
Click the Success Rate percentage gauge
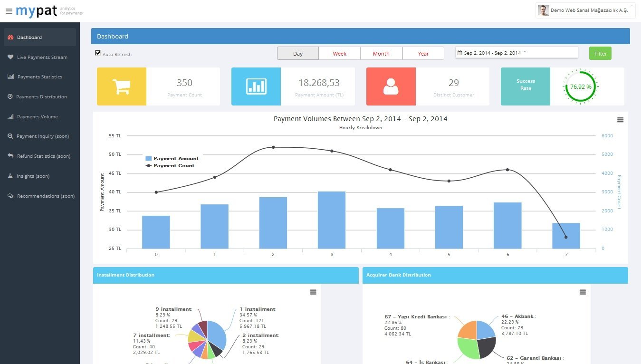point(580,86)
